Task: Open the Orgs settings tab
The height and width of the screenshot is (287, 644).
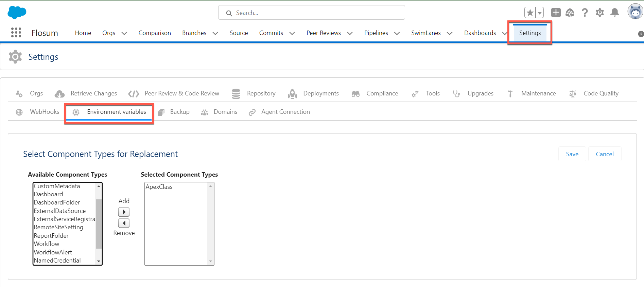Action: [29, 93]
